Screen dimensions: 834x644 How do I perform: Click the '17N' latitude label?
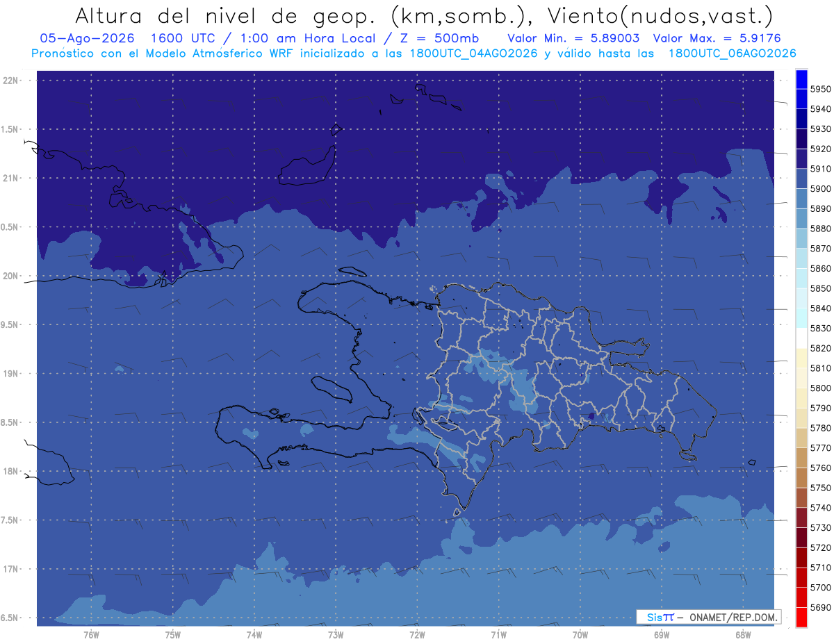[11, 569]
